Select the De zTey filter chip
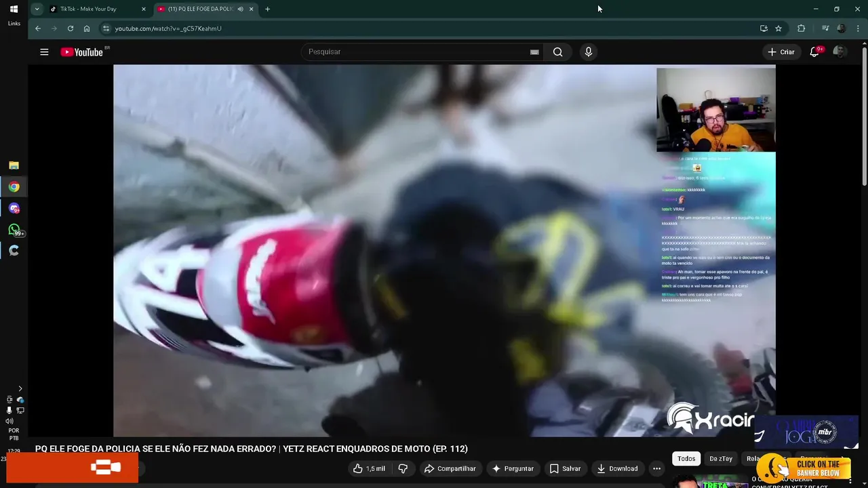This screenshot has height=488, width=868. [721, 459]
